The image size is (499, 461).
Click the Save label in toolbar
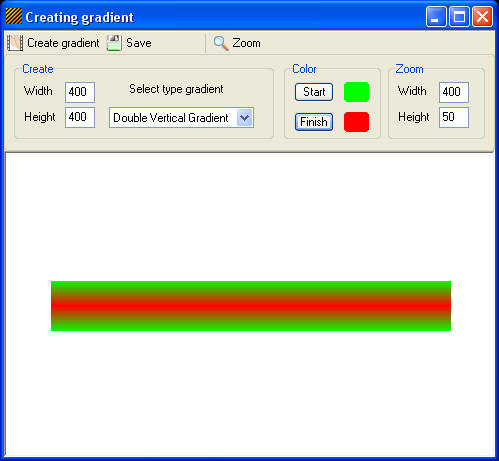[x=139, y=43]
